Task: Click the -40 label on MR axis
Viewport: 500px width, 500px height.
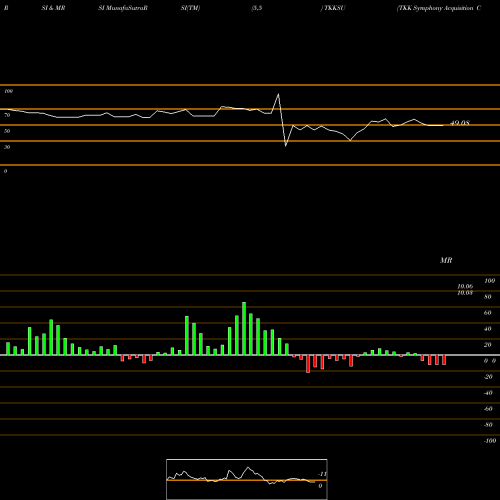Action: pyautogui.click(x=488, y=393)
